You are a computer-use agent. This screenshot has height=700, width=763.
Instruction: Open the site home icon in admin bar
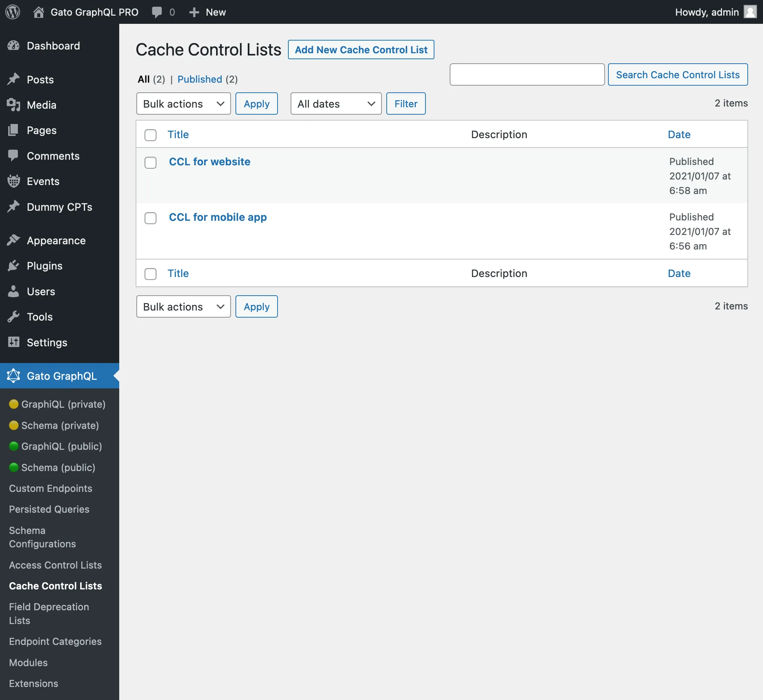coord(38,12)
